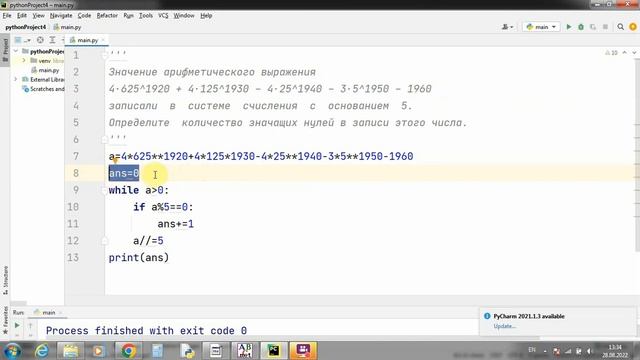Open Search Everywhere magnifier icon
This screenshot has width=640, height=360.
(620, 27)
